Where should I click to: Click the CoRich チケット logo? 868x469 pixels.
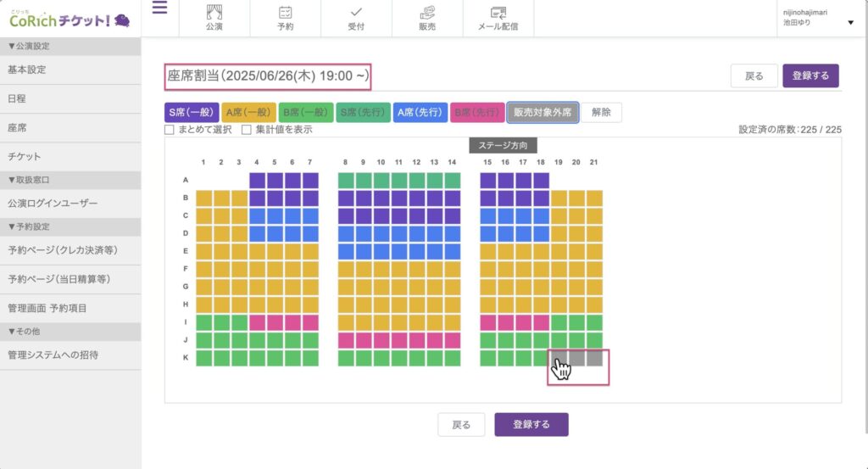click(x=70, y=19)
